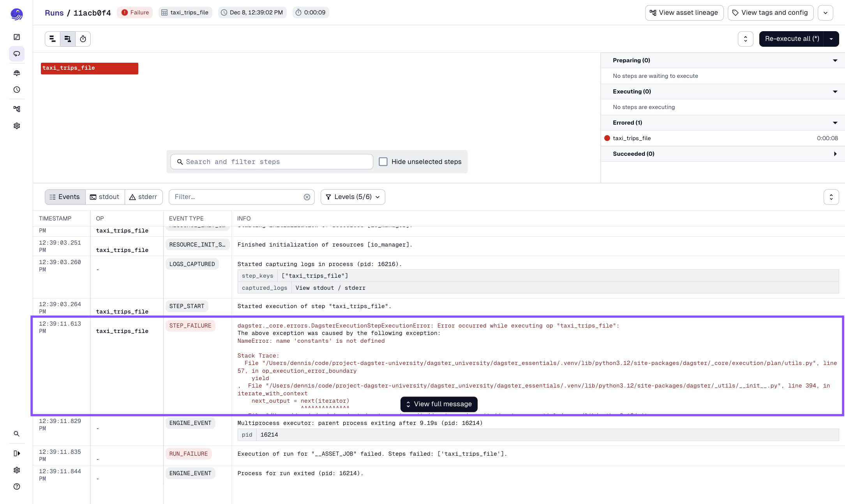The image size is (845, 504).
Task: Open View asset lineage
Action: (684, 12)
